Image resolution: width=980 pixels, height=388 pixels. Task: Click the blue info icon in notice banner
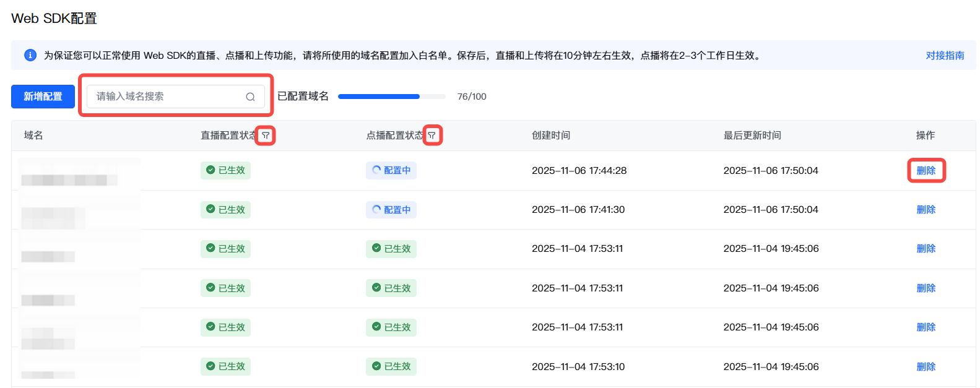30,55
